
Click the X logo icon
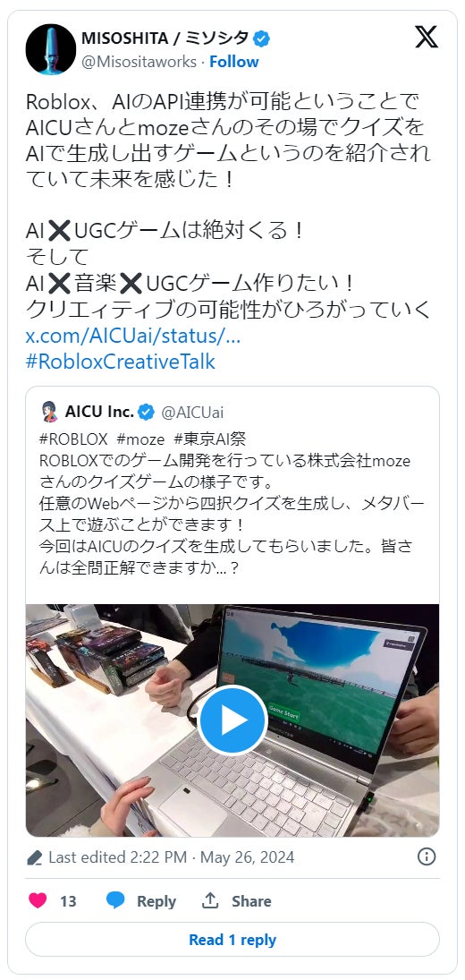[427, 38]
